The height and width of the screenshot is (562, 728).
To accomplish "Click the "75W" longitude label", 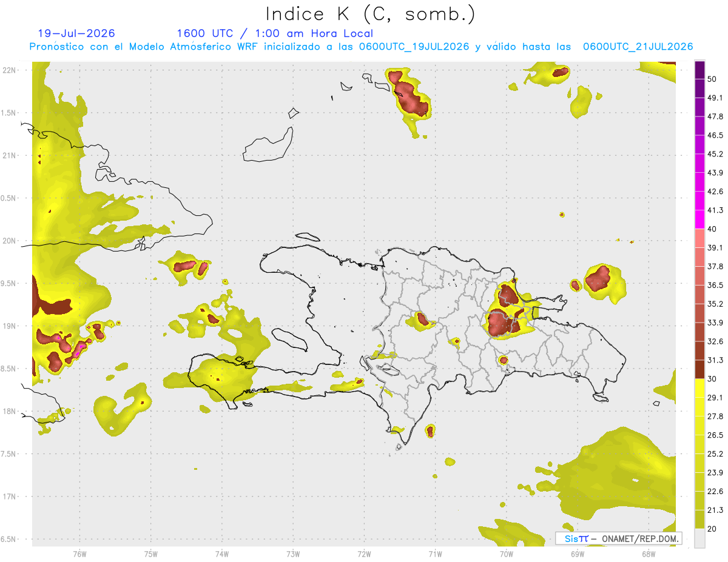I will [x=151, y=554].
